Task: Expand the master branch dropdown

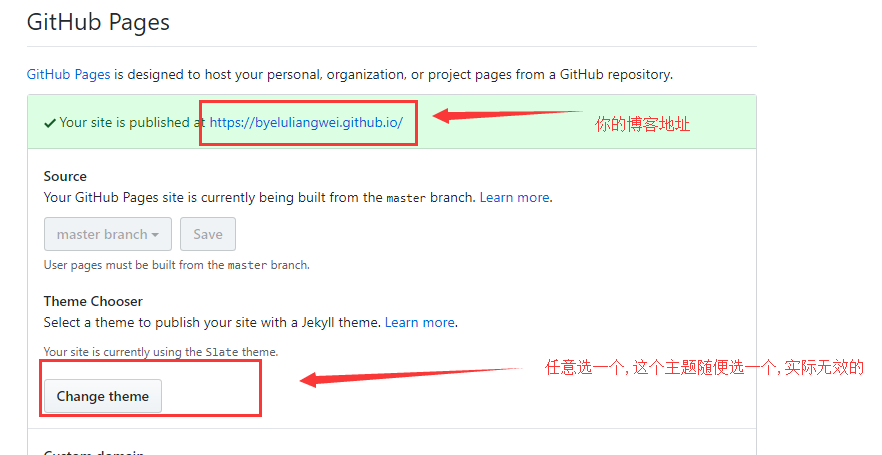Action: point(108,234)
